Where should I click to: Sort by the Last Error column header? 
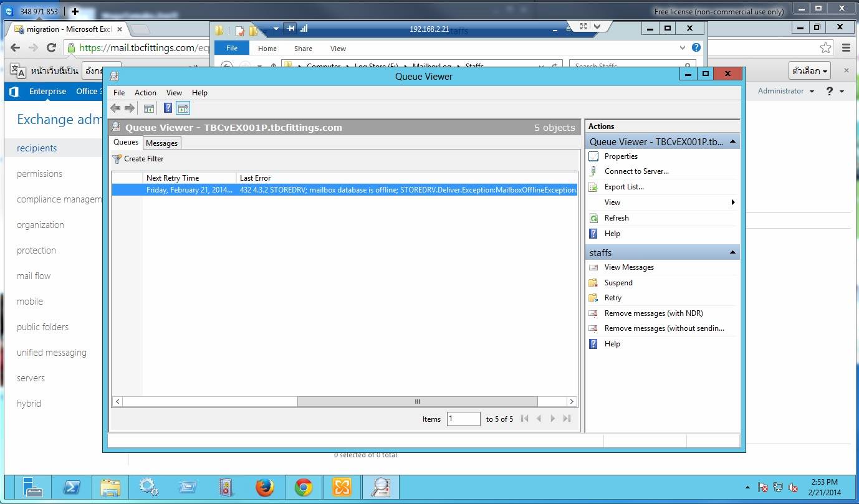[x=406, y=178]
